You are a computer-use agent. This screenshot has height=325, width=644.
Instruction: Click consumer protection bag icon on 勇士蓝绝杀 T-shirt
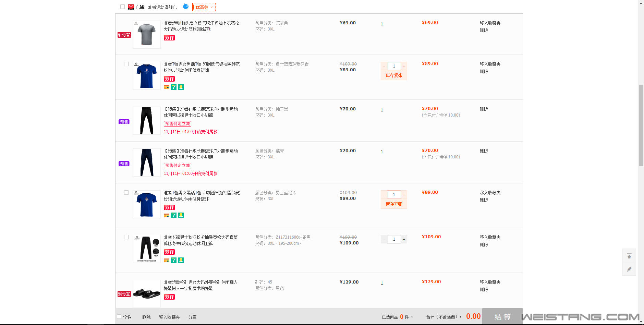point(181,215)
